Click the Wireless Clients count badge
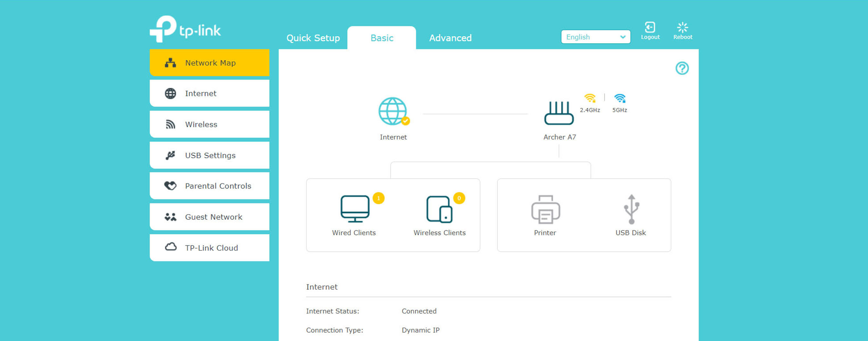The width and height of the screenshot is (868, 341). (x=459, y=198)
